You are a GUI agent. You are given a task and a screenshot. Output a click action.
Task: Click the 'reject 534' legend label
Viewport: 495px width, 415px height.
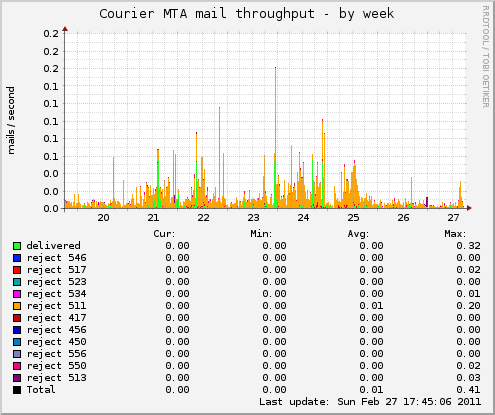click(x=56, y=294)
